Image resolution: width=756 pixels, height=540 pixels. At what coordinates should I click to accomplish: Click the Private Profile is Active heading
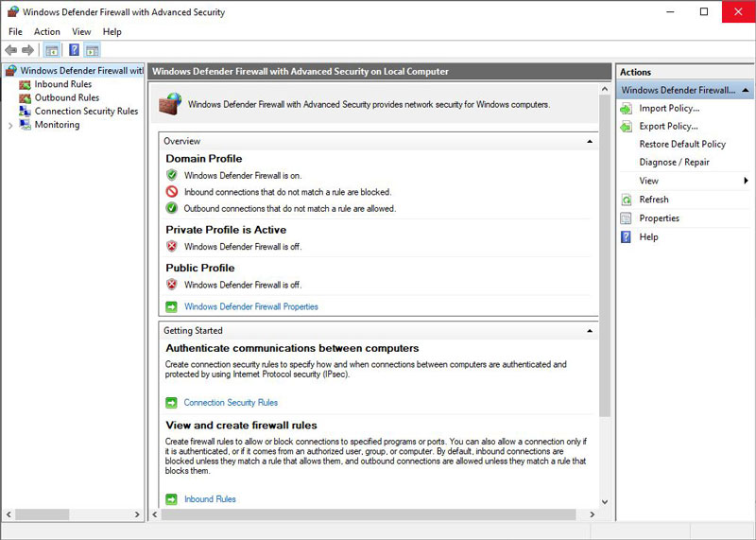point(226,230)
